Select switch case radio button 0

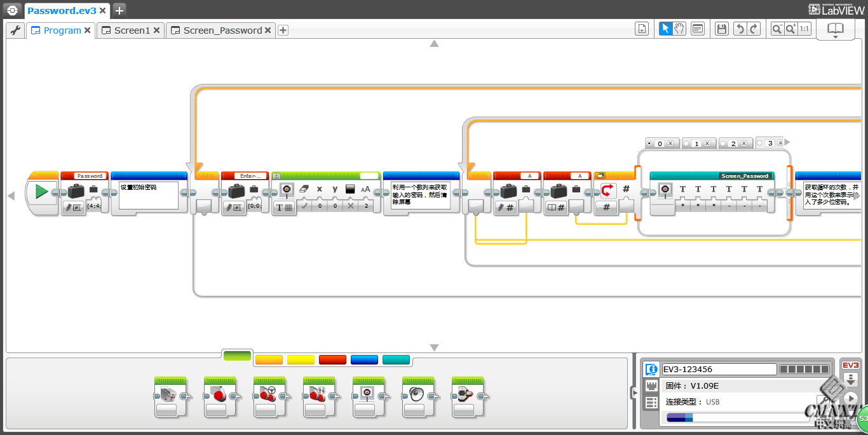[x=649, y=144]
